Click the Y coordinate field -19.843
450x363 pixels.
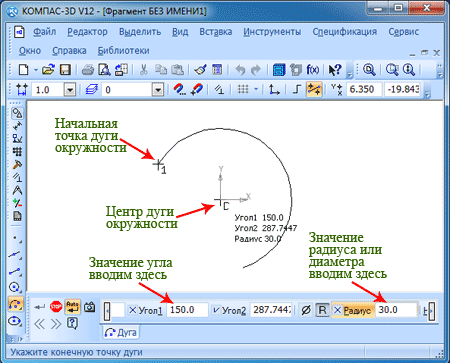pos(403,89)
